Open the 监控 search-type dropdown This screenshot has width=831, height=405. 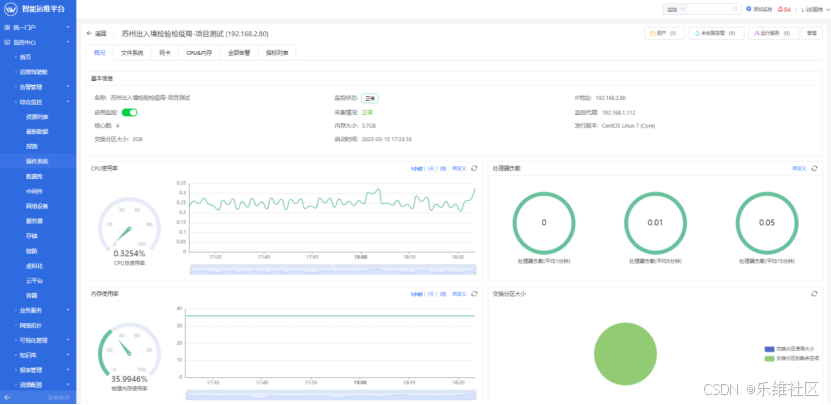[x=675, y=9]
